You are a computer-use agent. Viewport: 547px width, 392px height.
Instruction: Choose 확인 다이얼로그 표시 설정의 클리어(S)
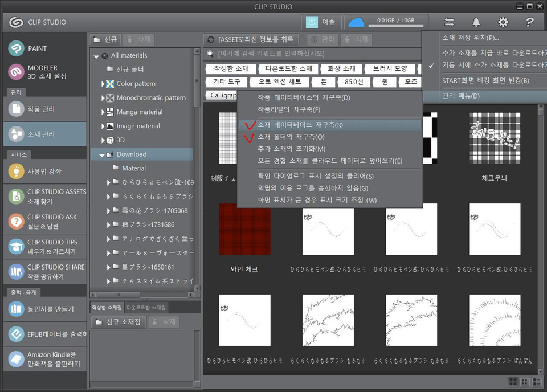(330, 176)
